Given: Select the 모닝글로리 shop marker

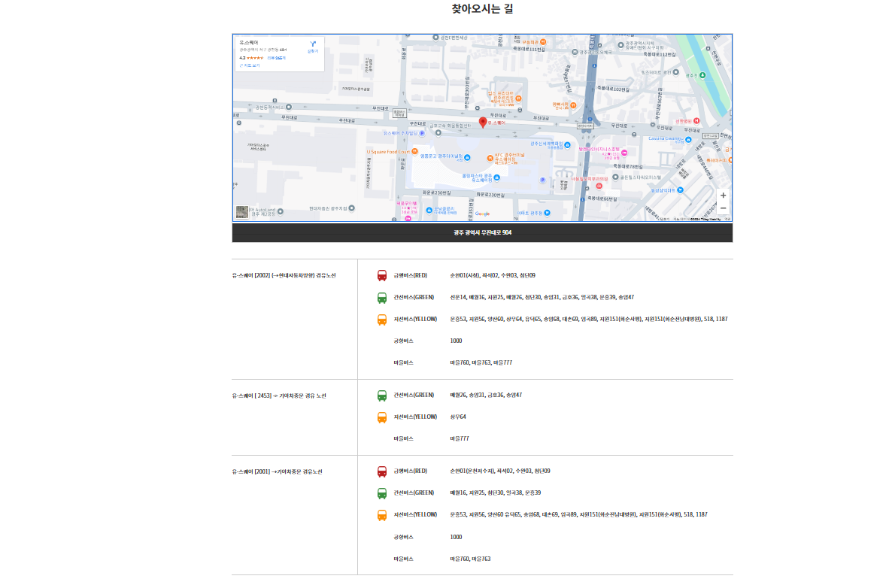Looking at the screenshot, I should click(x=429, y=211).
